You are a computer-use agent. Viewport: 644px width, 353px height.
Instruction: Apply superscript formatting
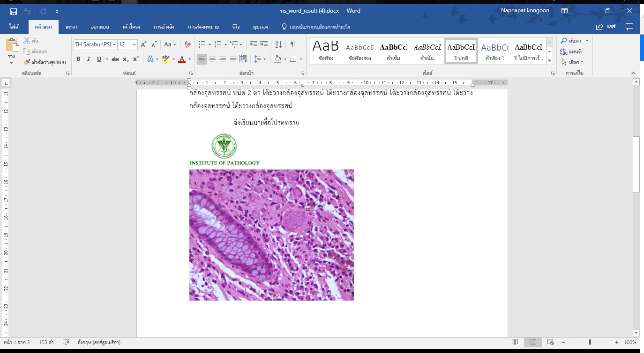[x=136, y=59]
